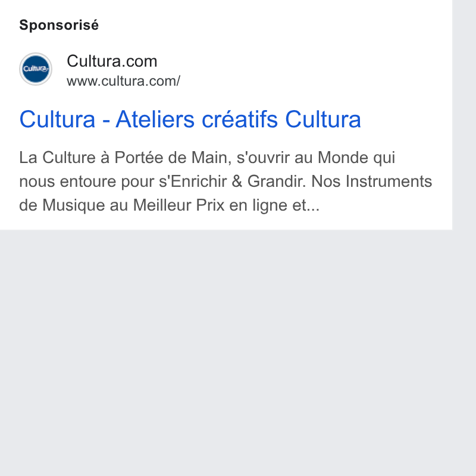Screen dimensions: 476x476
Task: Click the white space right of Cultura.com
Action: click(303, 69)
